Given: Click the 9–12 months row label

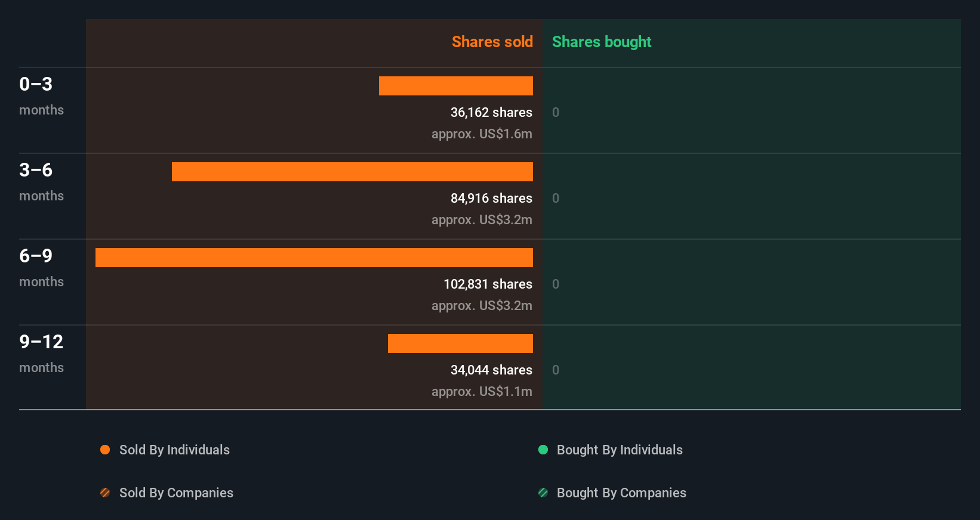Looking at the screenshot, I should point(41,354).
